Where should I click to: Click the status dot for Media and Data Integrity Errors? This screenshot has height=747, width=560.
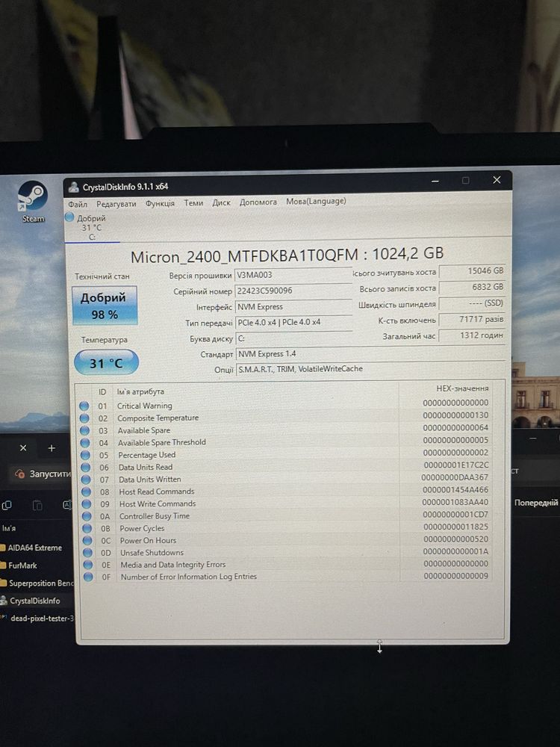(x=88, y=565)
